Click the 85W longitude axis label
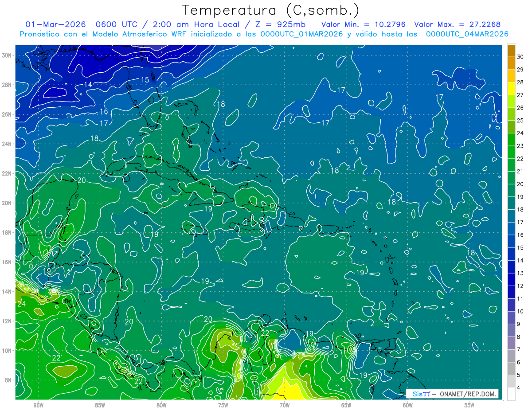Viewport: 532px width, 411px height. point(100,405)
